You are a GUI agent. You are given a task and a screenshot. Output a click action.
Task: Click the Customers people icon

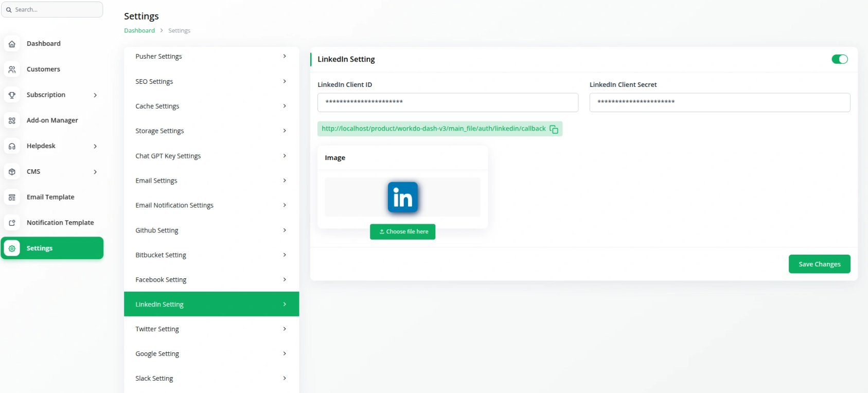tap(12, 69)
